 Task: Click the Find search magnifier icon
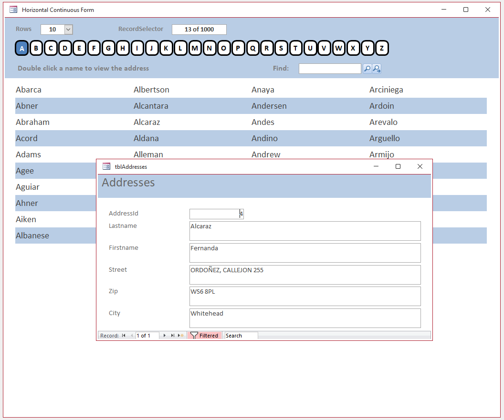coord(367,68)
